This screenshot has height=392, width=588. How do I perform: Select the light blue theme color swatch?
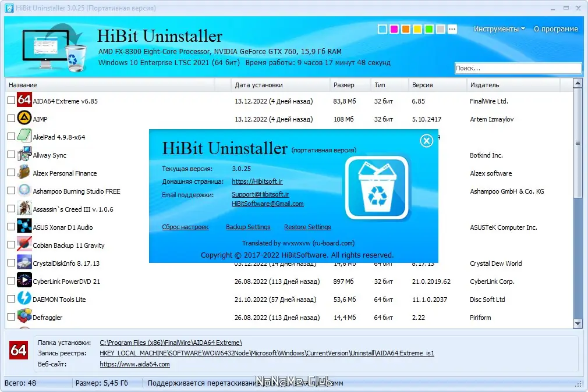(382, 29)
